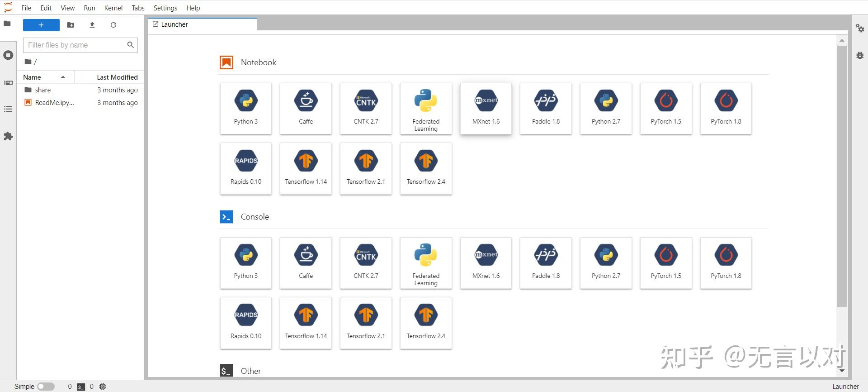This screenshot has width=868, height=392.
Task: Launch a CNTK 2.7 notebook
Action: (366, 109)
